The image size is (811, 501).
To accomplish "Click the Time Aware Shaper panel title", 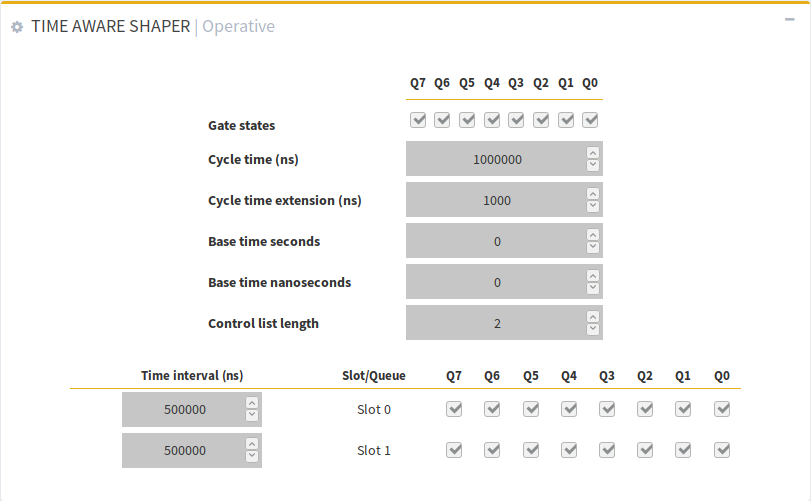I will tap(110, 27).
